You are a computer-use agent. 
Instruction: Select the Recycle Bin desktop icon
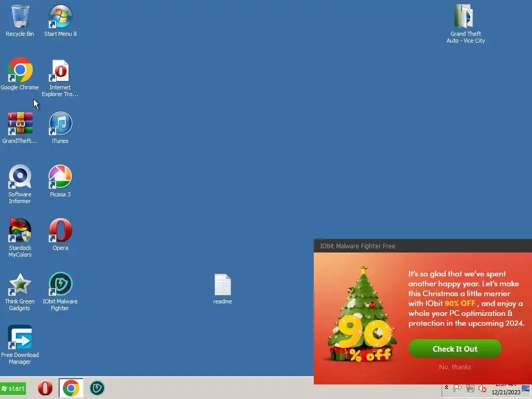tap(20, 20)
